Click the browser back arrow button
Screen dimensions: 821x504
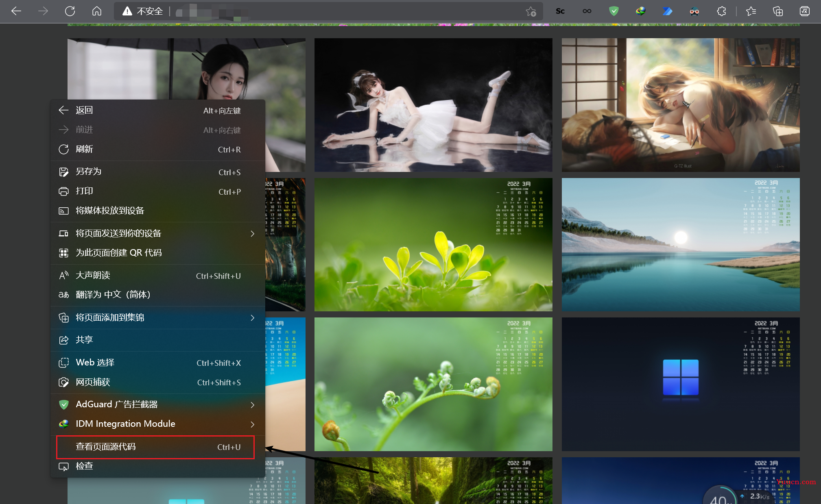click(16, 11)
